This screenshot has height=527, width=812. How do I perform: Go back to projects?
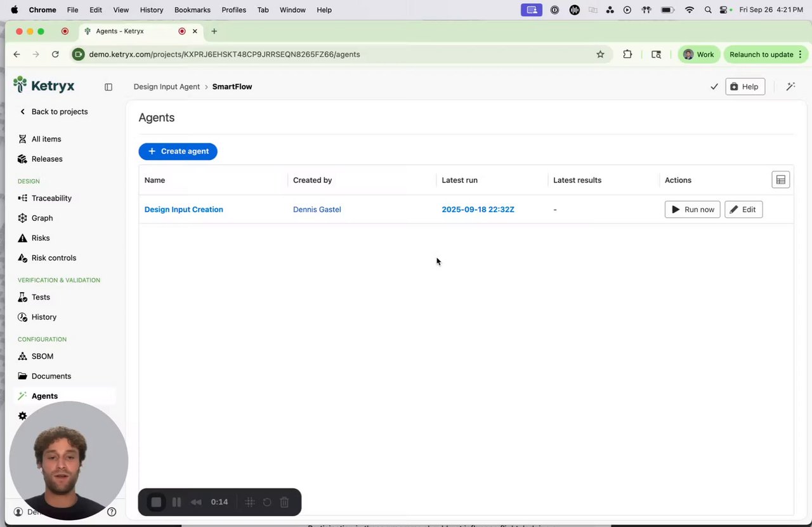click(53, 112)
